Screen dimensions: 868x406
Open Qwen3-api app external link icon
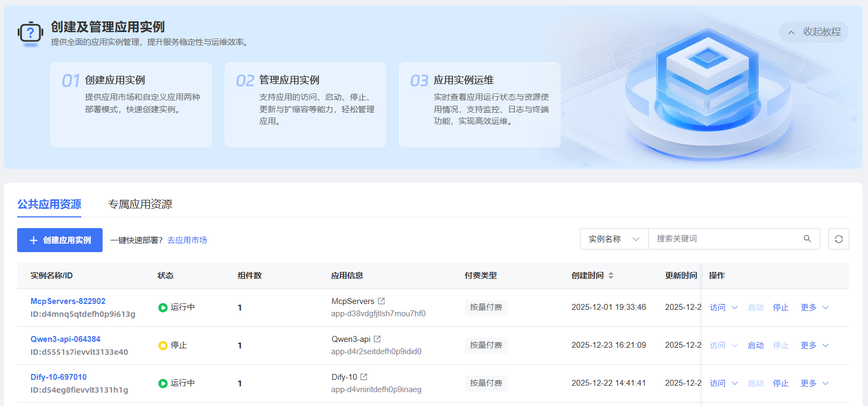[x=377, y=339]
